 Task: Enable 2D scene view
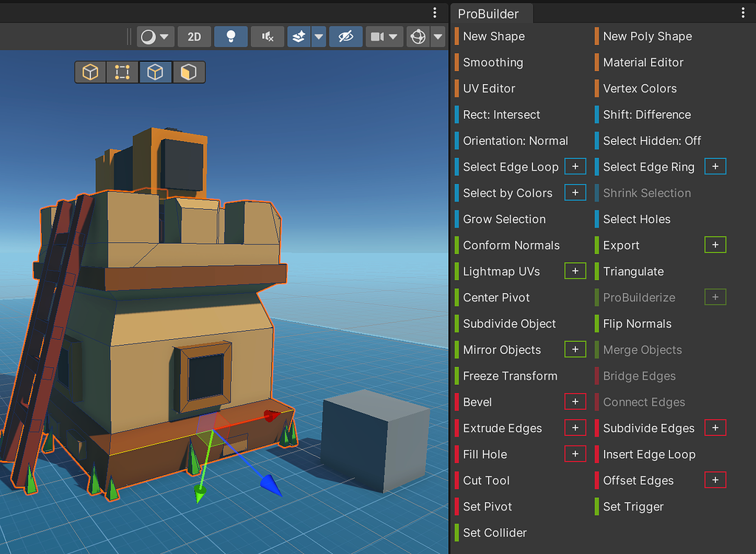click(x=194, y=36)
